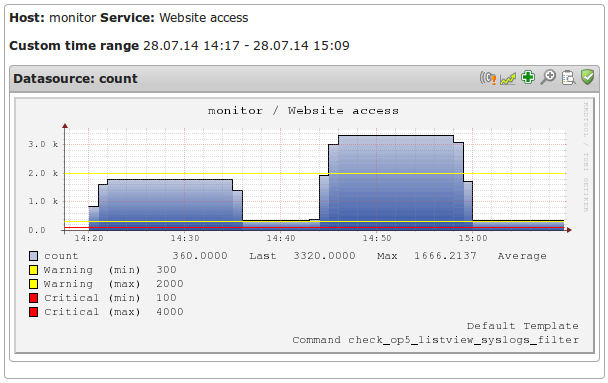608x383 pixels.
Task: Click the host name monitor
Action: (x=73, y=18)
